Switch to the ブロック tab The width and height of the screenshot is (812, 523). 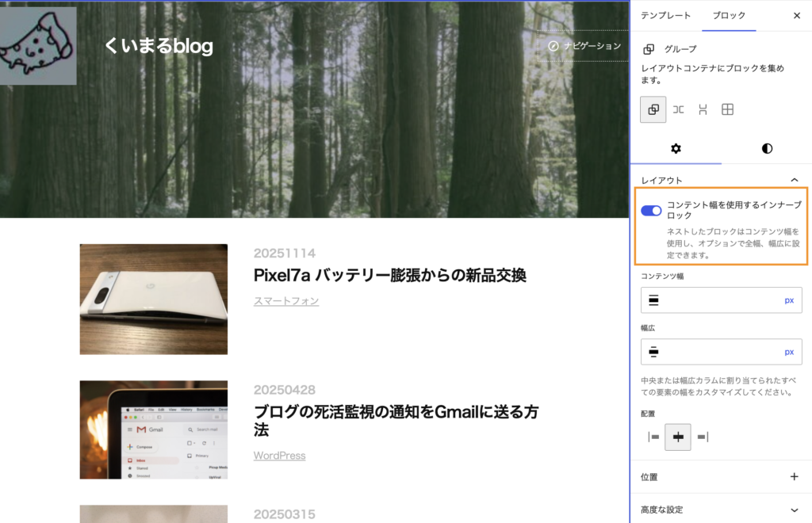click(x=729, y=16)
